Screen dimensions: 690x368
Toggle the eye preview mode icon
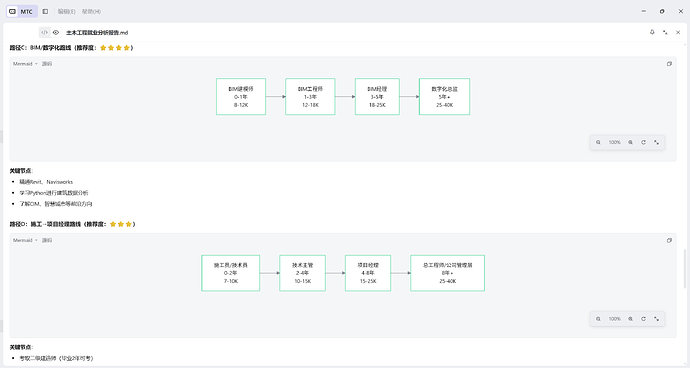(x=56, y=32)
